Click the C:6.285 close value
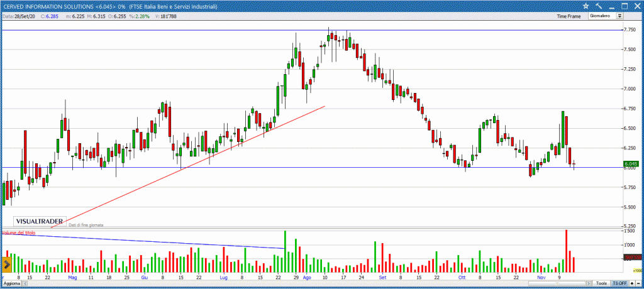 pyautogui.click(x=48, y=16)
